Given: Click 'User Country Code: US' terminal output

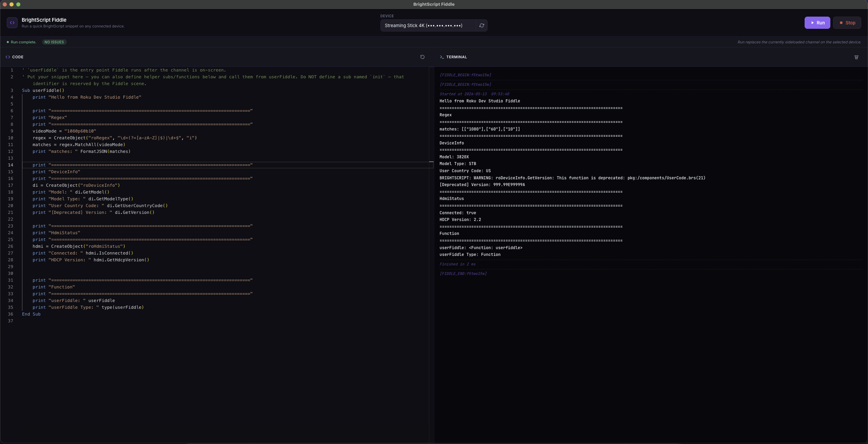Looking at the screenshot, I should 465,171.
